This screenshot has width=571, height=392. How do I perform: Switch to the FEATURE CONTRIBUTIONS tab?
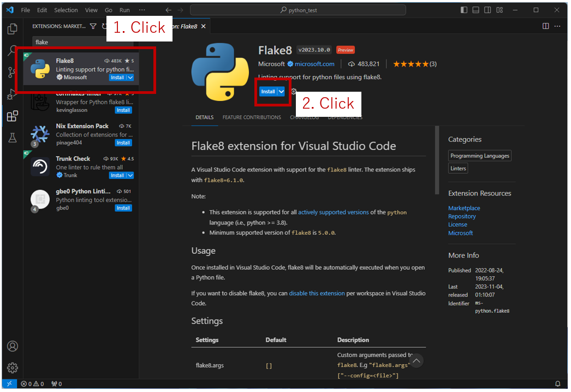tap(251, 117)
